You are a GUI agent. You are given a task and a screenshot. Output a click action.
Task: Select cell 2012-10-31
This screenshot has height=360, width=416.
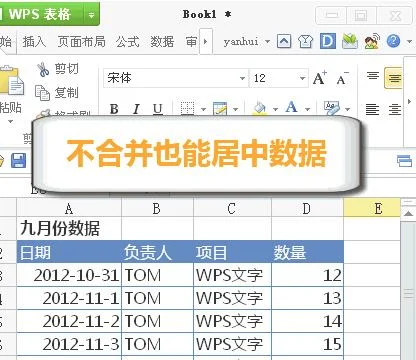[69, 275]
